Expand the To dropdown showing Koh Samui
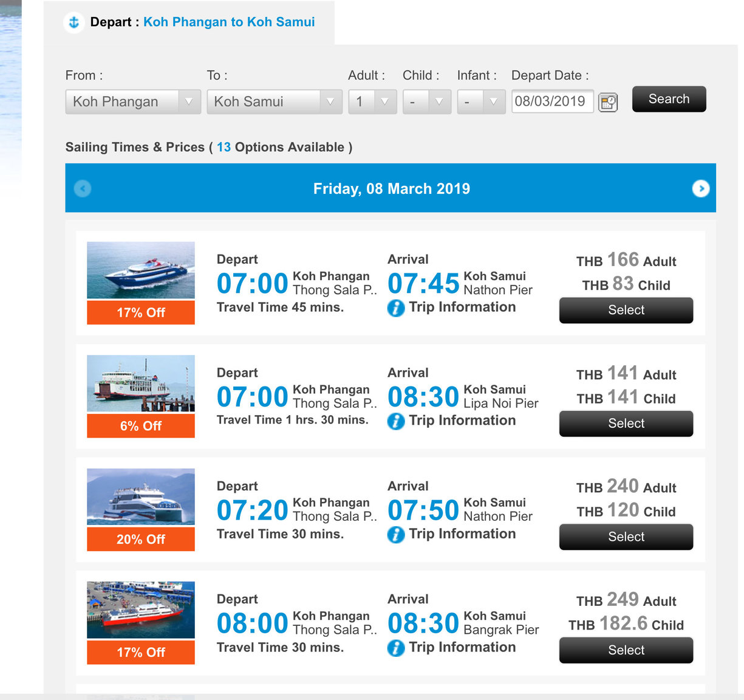This screenshot has width=744, height=700. [x=275, y=102]
